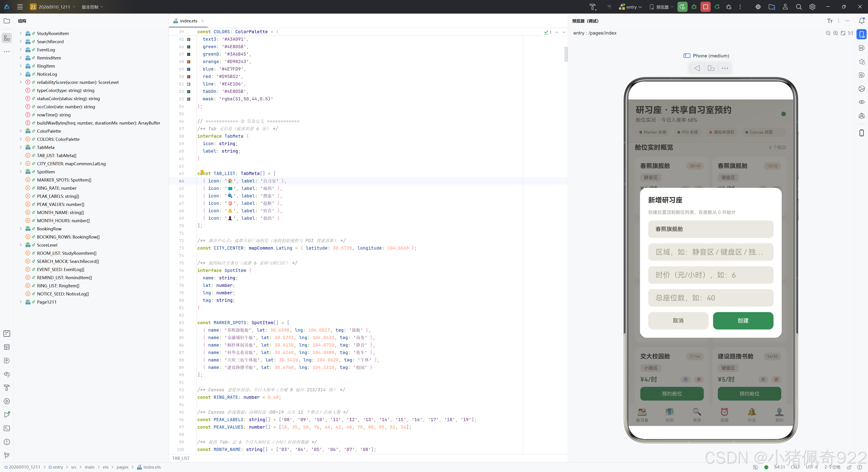The image size is (868, 472).
Task: Open the 预览器 device dropdown
Action: tap(661, 7)
